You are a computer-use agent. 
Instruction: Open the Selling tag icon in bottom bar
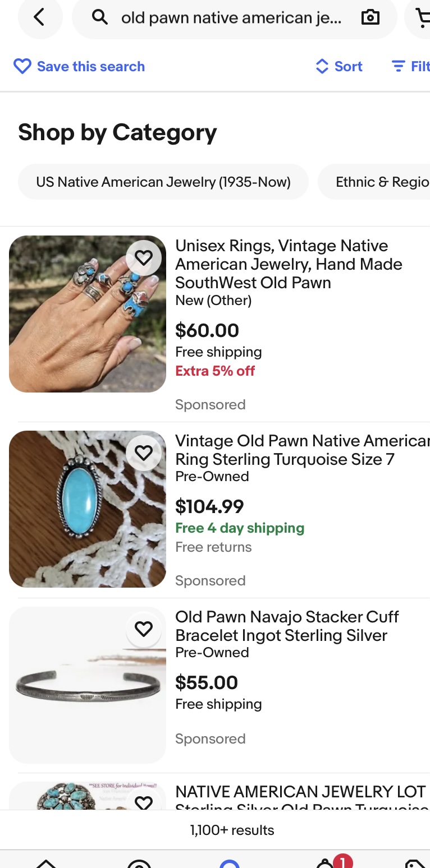click(x=414, y=864)
